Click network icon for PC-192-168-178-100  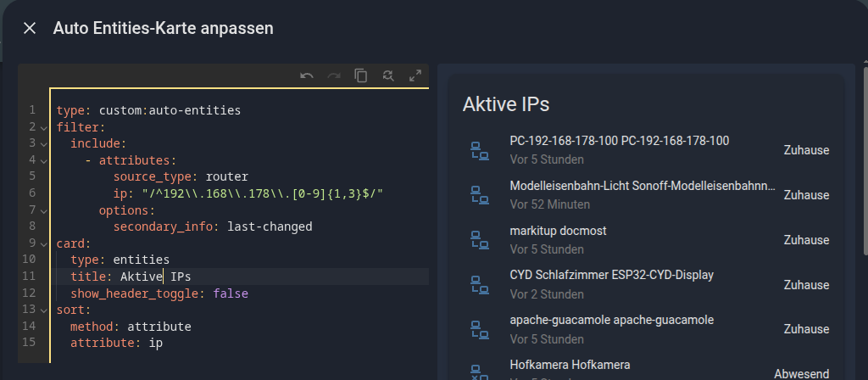479,150
